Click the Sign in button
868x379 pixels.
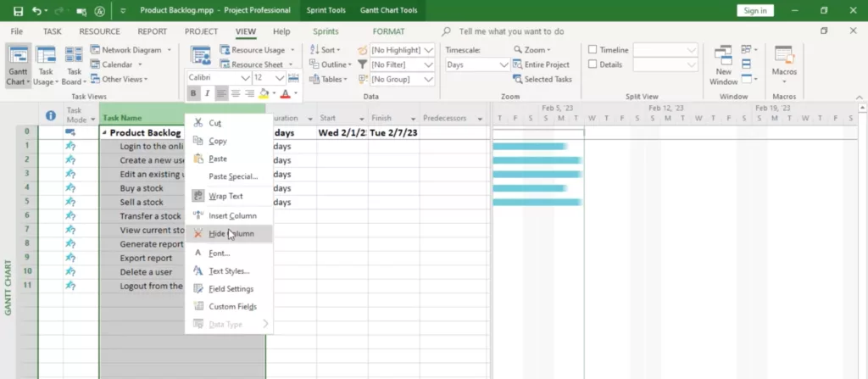(x=755, y=10)
